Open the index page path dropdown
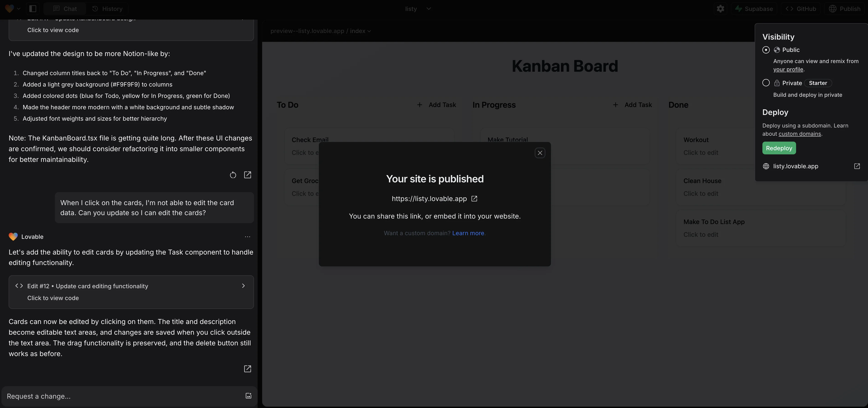This screenshot has width=868, height=408. tap(360, 31)
